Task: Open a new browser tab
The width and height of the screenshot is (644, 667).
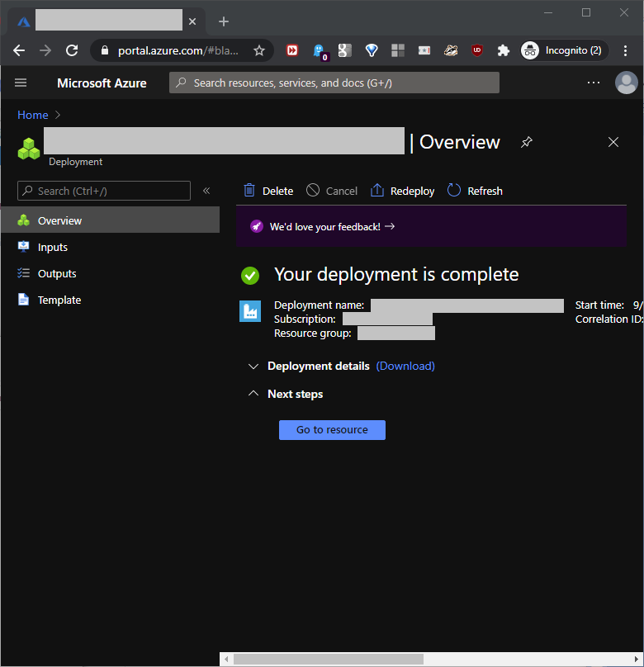Action: 224,21
